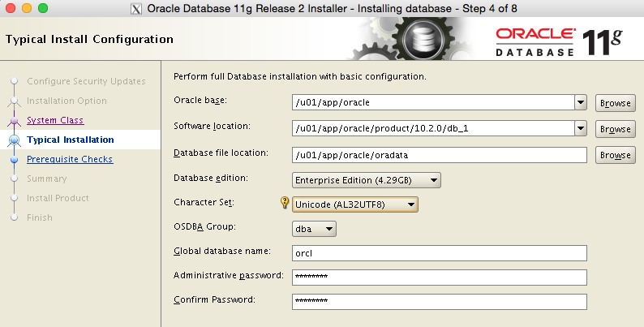Viewport: 644px width, 327px height.
Task: Click the System Class step bullet
Action: (x=15, y=120)
